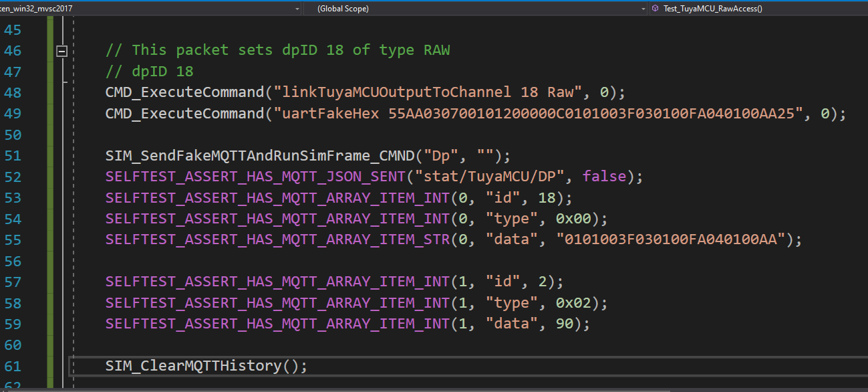Collapse the comment block at line 46
Image resolution: width=868 pixels, height=392 pixels.
62,51
